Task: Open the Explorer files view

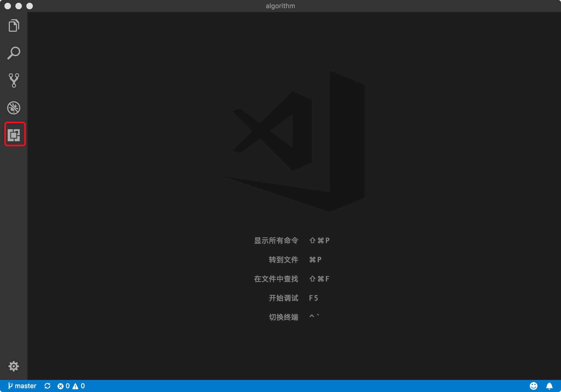Action: tap(14, 26)
